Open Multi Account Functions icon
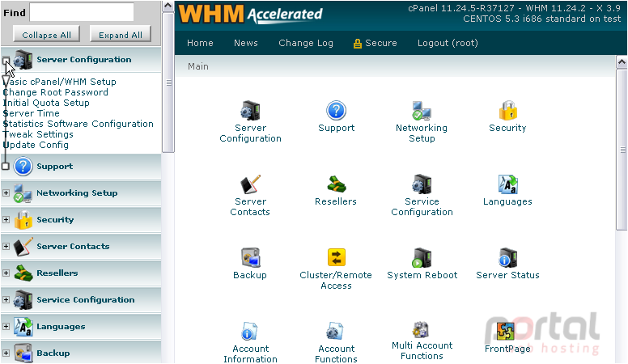628x364 pixels. pyautogui.click(x=422, y=330)
